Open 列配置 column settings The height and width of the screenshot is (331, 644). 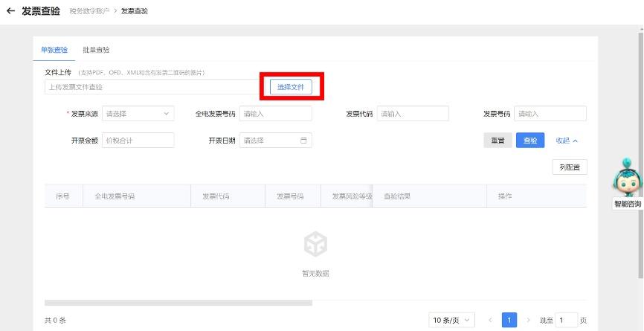coord(569,167)
